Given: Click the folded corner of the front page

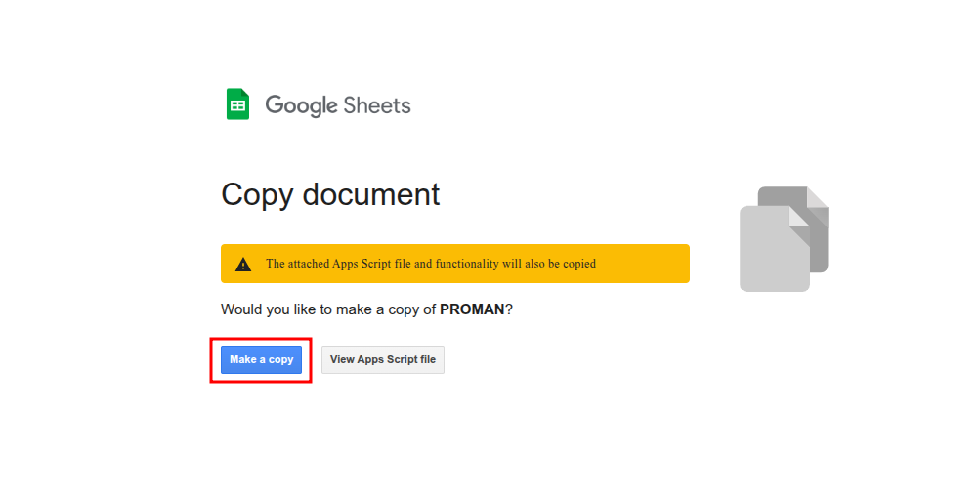Looking at the screenshot, I should tap(799, 217).
